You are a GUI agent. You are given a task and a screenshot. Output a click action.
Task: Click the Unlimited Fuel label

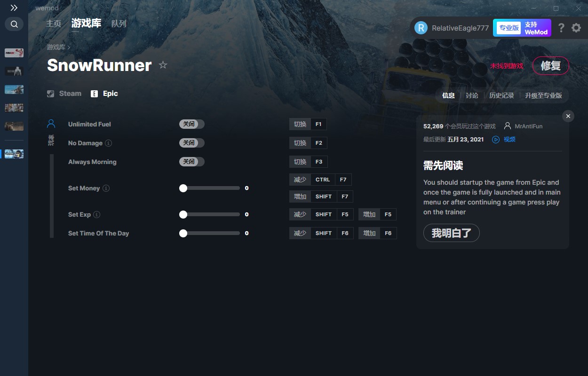pyautogui.click(x=89, y=124)
